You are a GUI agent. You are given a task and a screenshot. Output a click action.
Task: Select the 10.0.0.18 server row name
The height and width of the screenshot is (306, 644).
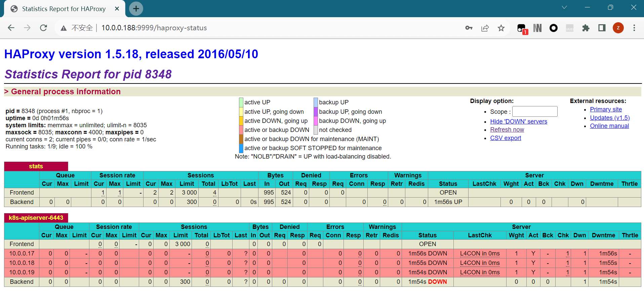22,263
